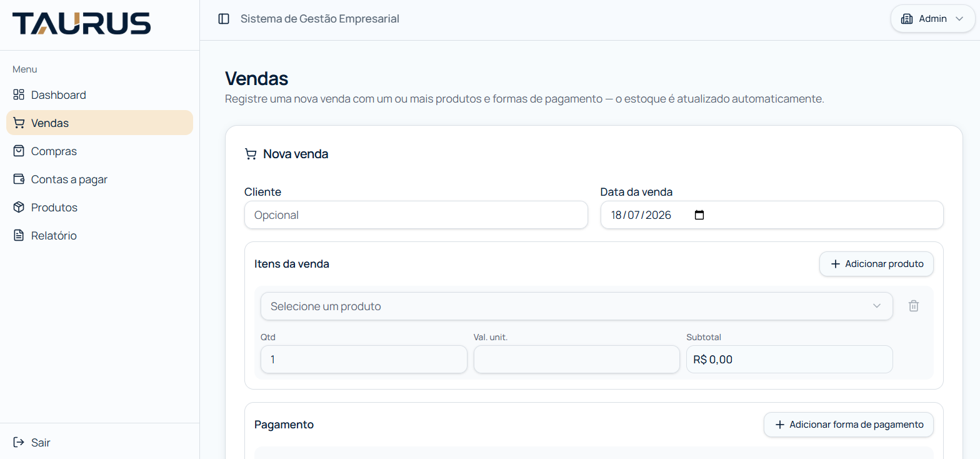Click the Data da venda field
Image resolution: width=980 pixels, height=459 pixels.
coord(772,215)
